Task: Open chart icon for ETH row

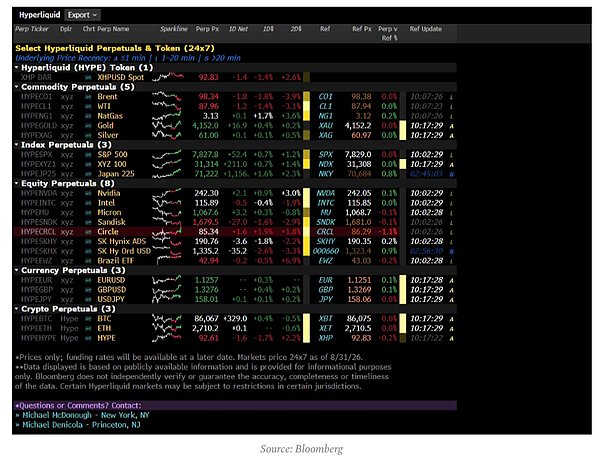Action: click(88, 329)
